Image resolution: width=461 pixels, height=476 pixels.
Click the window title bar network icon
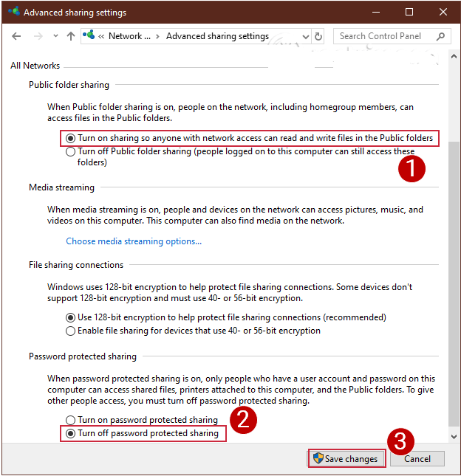14,12
